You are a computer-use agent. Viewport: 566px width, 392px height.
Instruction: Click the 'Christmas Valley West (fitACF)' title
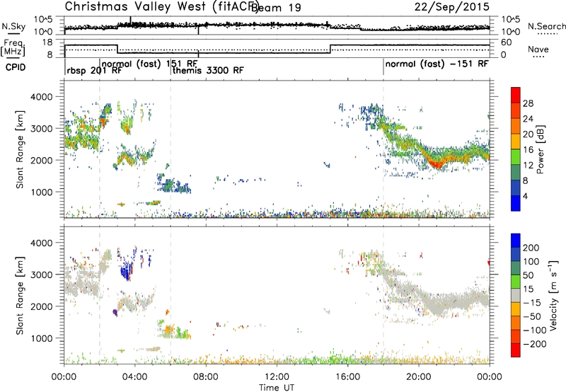(x=162, y=6)
